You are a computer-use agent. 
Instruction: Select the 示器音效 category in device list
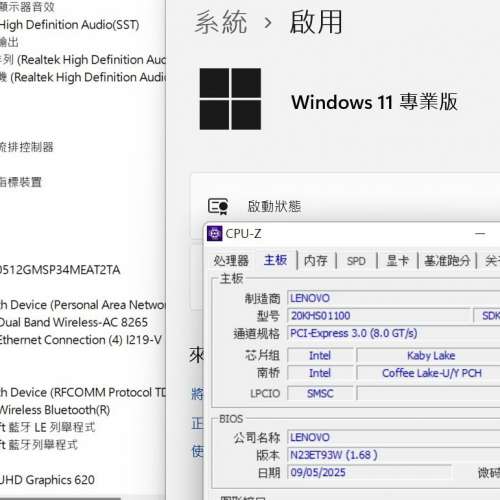point(27,7)
